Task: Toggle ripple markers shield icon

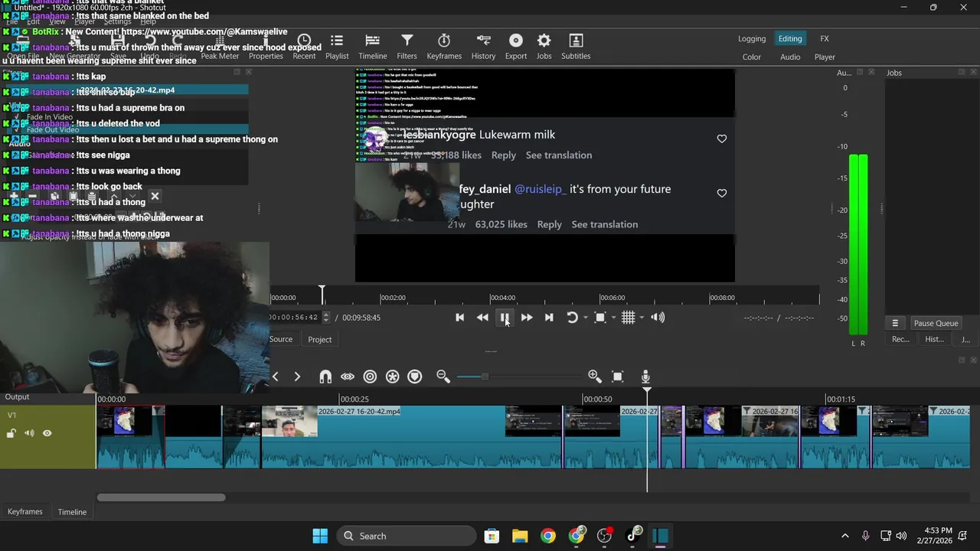Action: 415,377
